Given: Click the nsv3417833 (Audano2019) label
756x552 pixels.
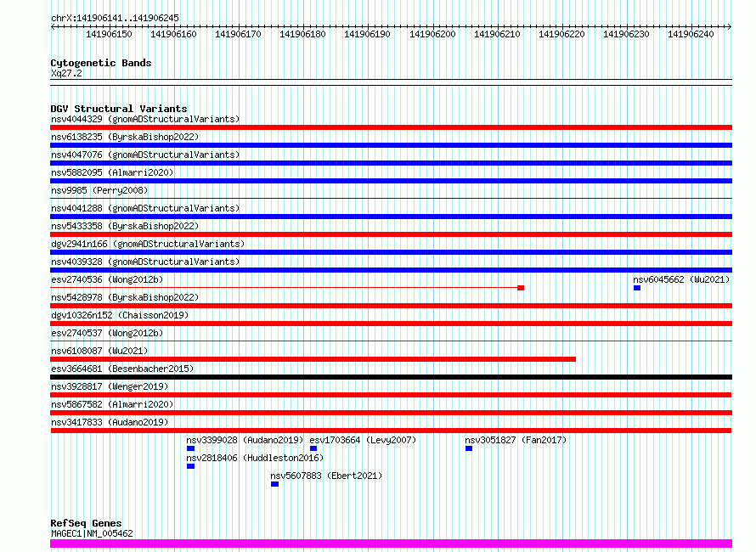Looking at the screenshot, I should click(x=110, y=422).
